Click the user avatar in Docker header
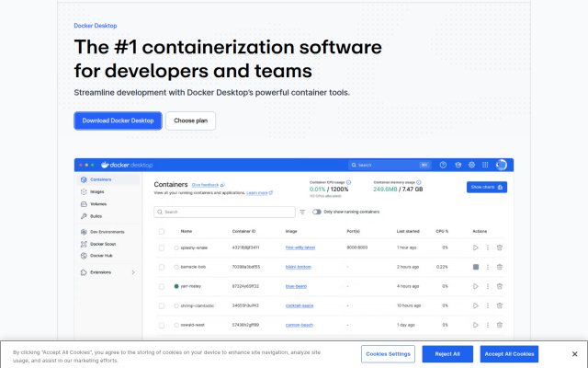 502,165
